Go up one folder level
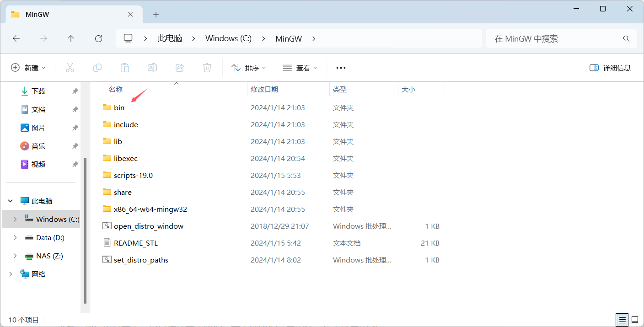This screenshot has width=644, height=327. [x=71, y=39]
